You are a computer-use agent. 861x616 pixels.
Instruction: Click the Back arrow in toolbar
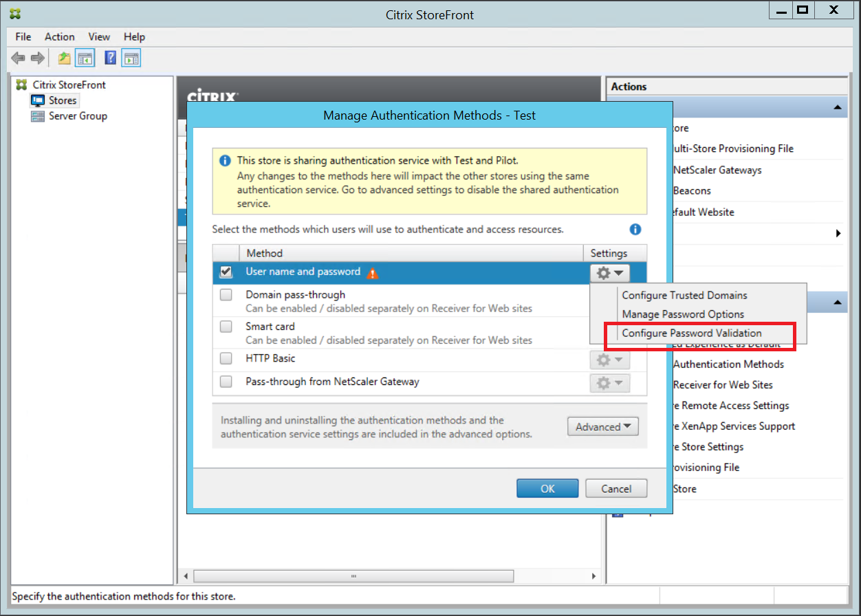[19, 58]
